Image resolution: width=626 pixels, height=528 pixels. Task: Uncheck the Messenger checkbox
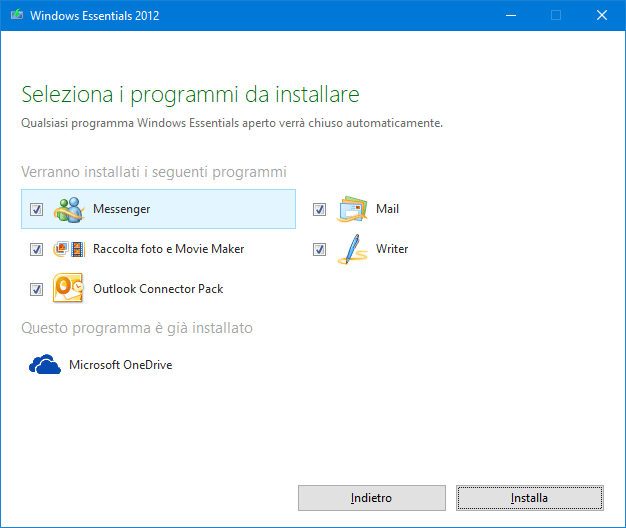point(37,210)
